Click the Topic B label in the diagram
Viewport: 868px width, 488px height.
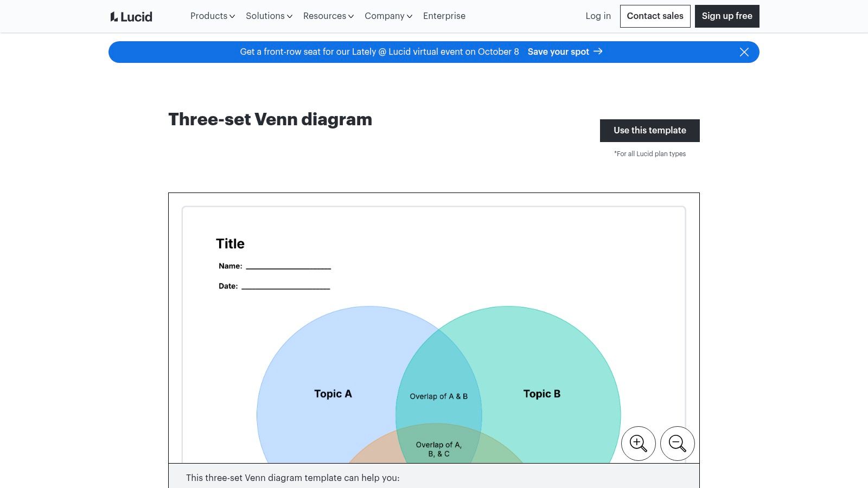click(x=542, y=394)
